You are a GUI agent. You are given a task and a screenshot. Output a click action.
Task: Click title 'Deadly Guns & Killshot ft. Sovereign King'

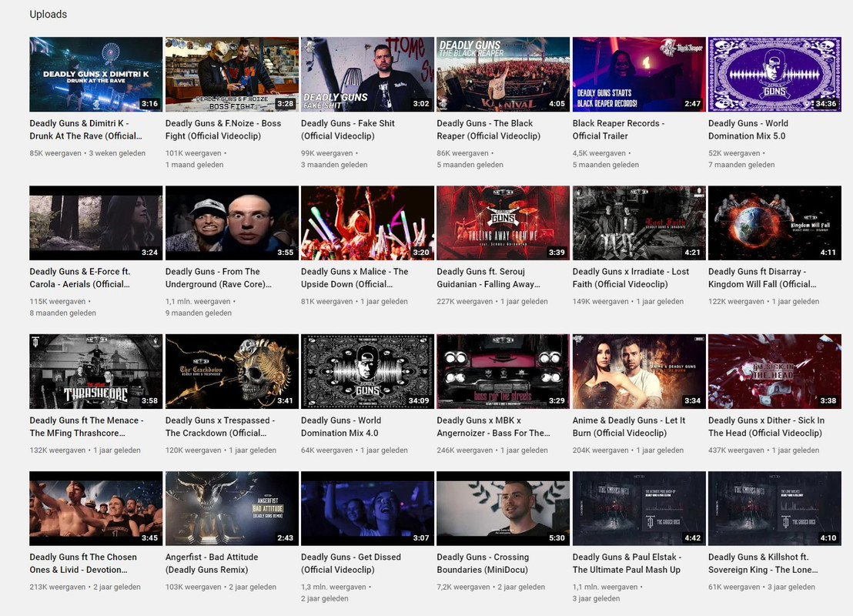click(763, 563)
